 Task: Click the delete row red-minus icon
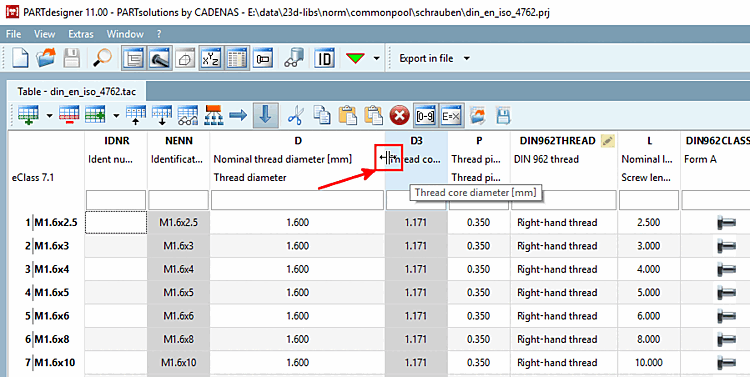tap(69, 115)
